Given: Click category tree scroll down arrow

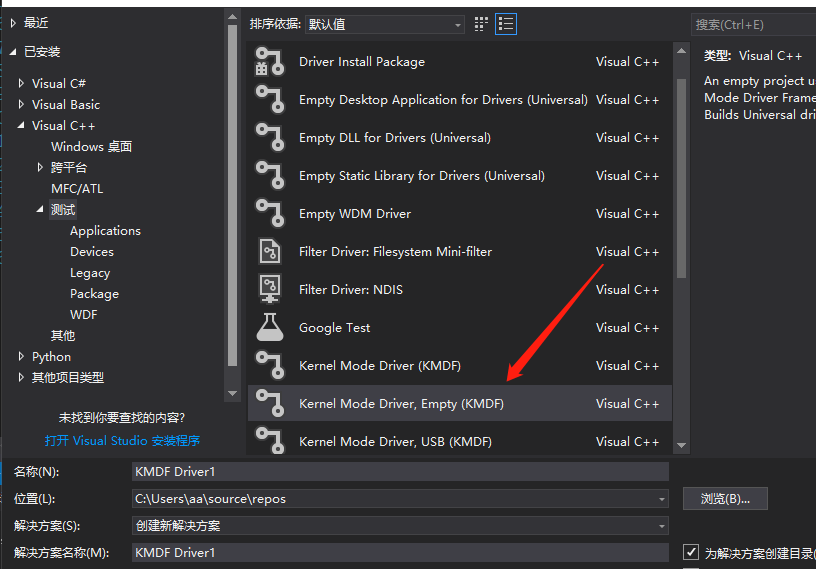Looking at the screenshot, I should click(x=233, y=394).
